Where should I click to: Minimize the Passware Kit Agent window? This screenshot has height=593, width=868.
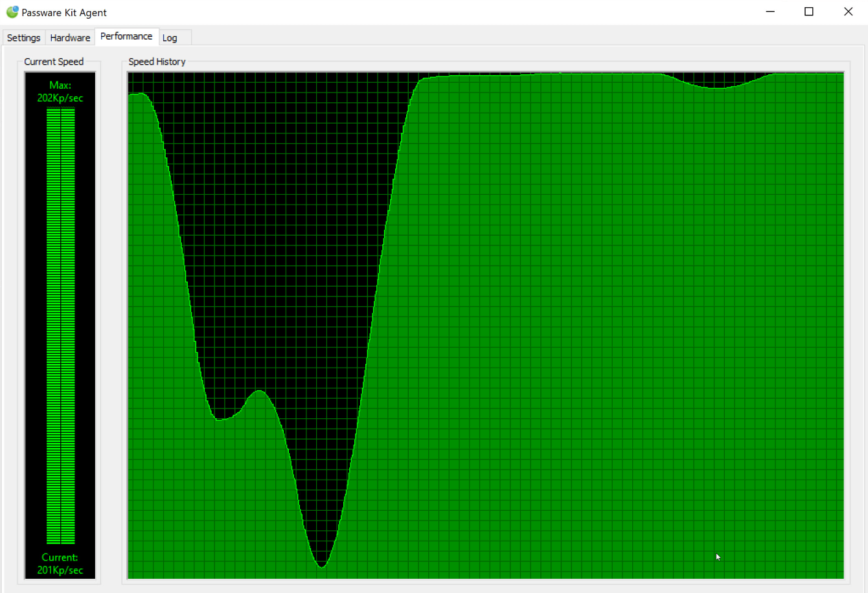(770, 12)
